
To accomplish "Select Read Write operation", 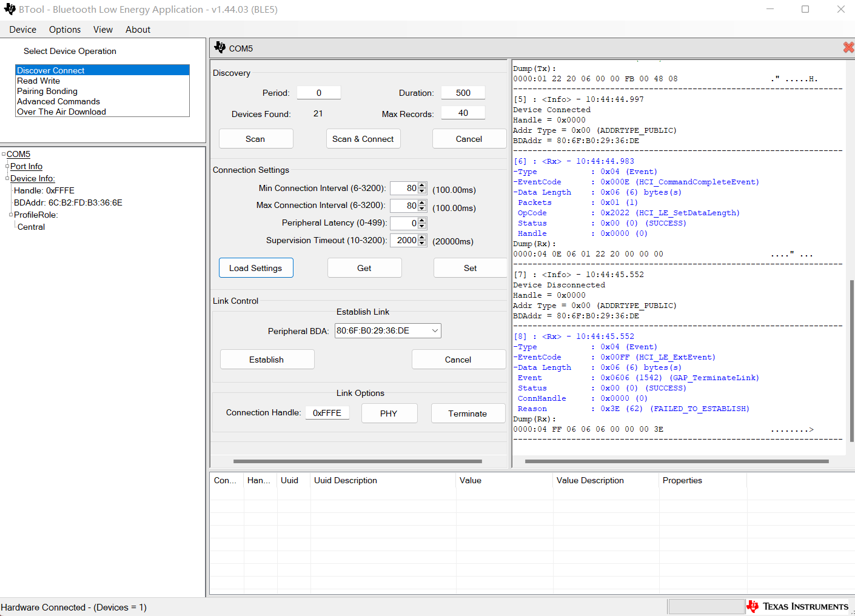I will point(102,81).
